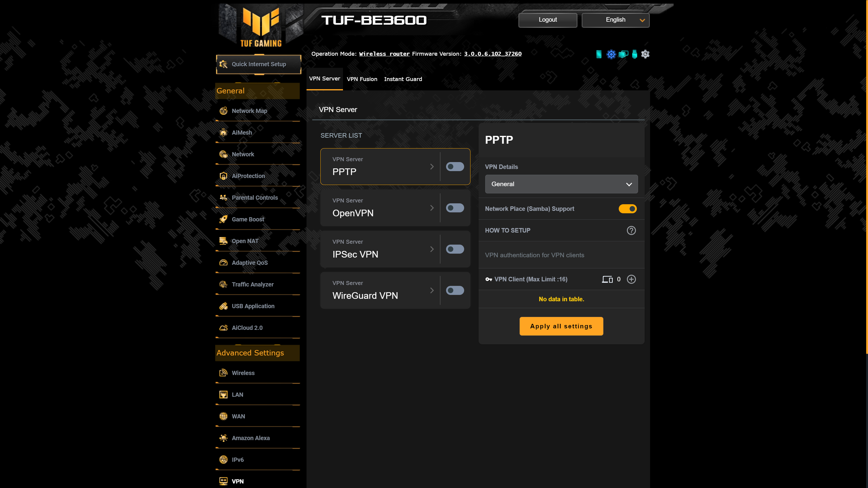Click Quick Internet Setup option
The image size is (868, 488).
[259, 64]
